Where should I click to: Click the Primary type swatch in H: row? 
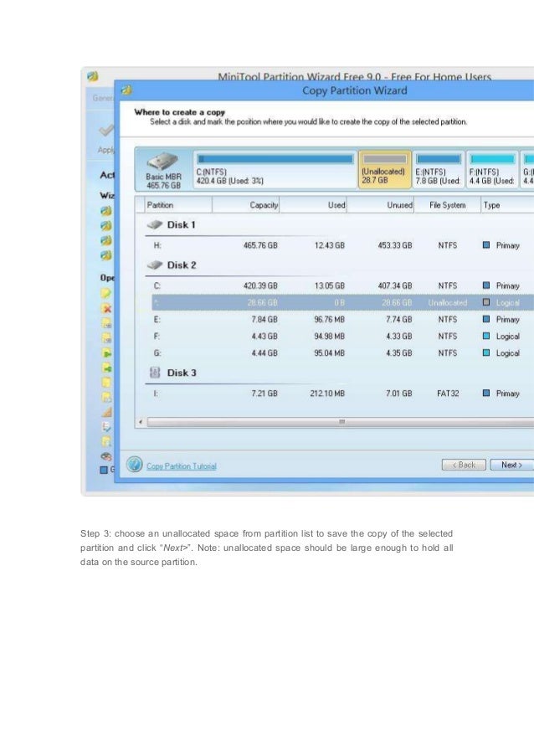[486, 245]
